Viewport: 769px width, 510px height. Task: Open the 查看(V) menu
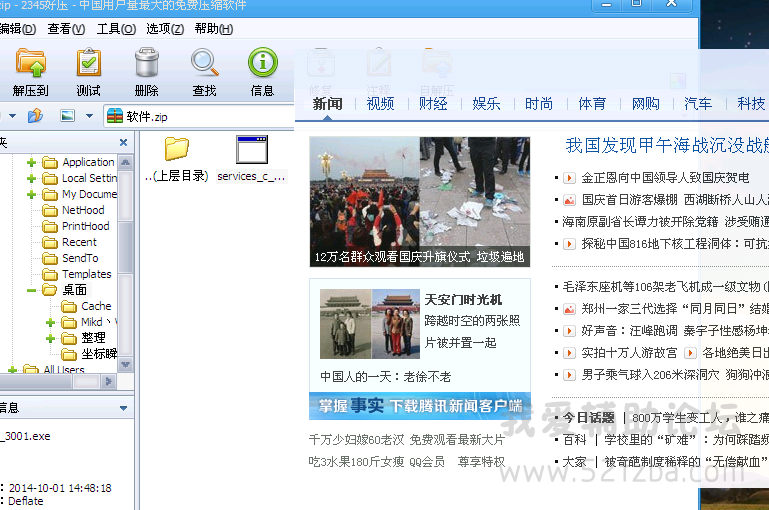(x=66, y=29)
